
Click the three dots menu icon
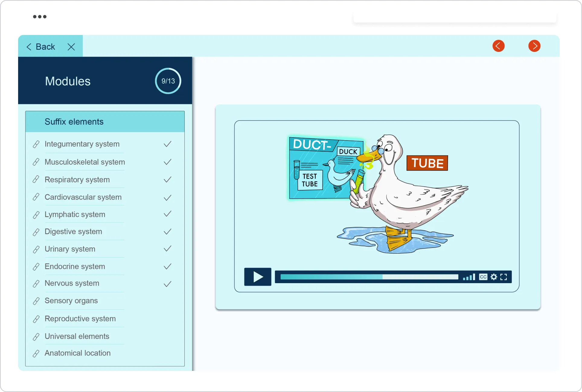coord(40,17)
